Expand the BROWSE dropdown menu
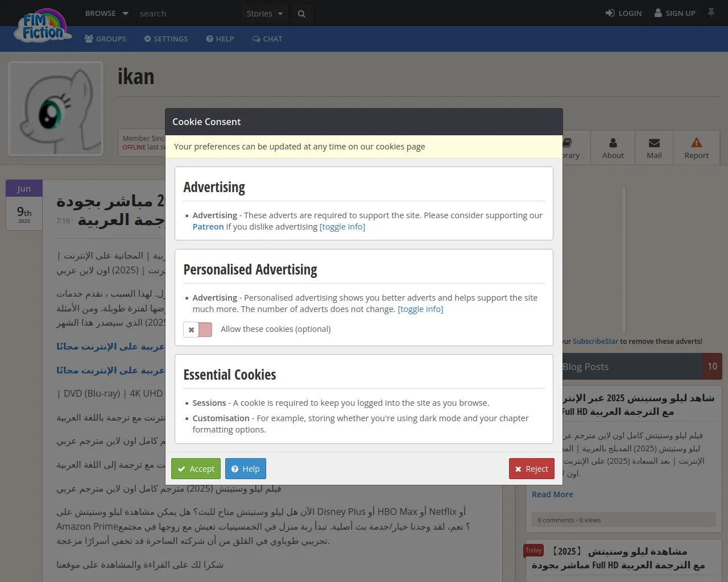This screenshot has width=728, height=582. pyautogui.click(x=106, y=14)
